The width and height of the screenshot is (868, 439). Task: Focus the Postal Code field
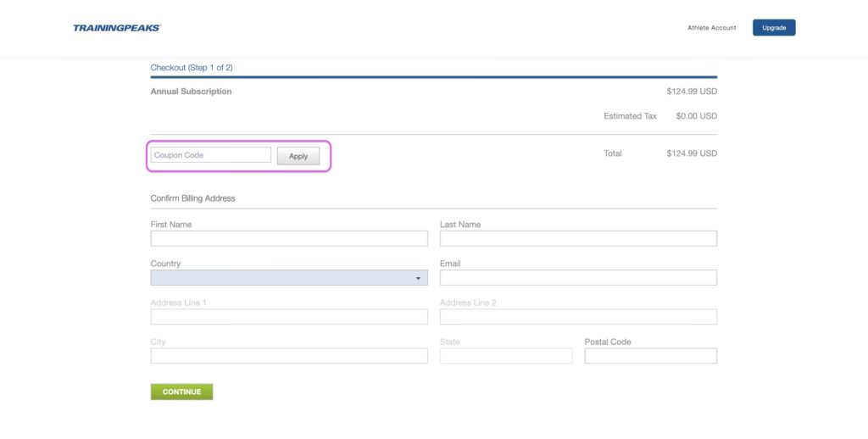click(650, 356)
